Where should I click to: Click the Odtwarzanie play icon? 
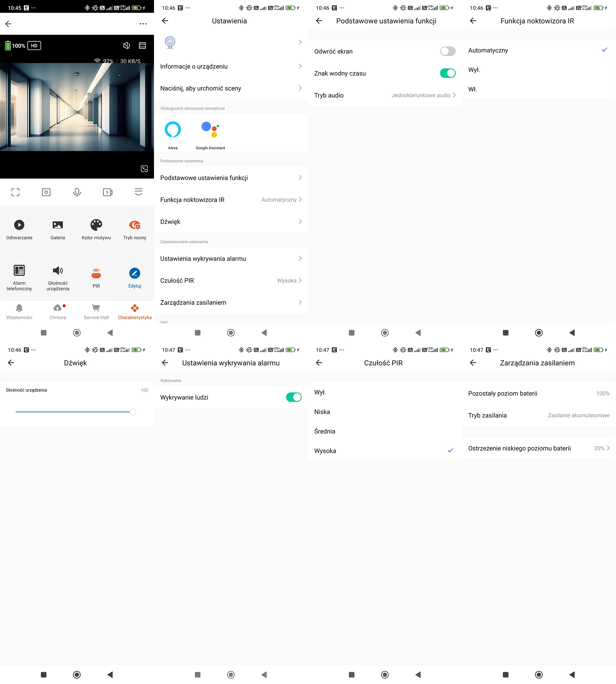[x=19, y=225]
